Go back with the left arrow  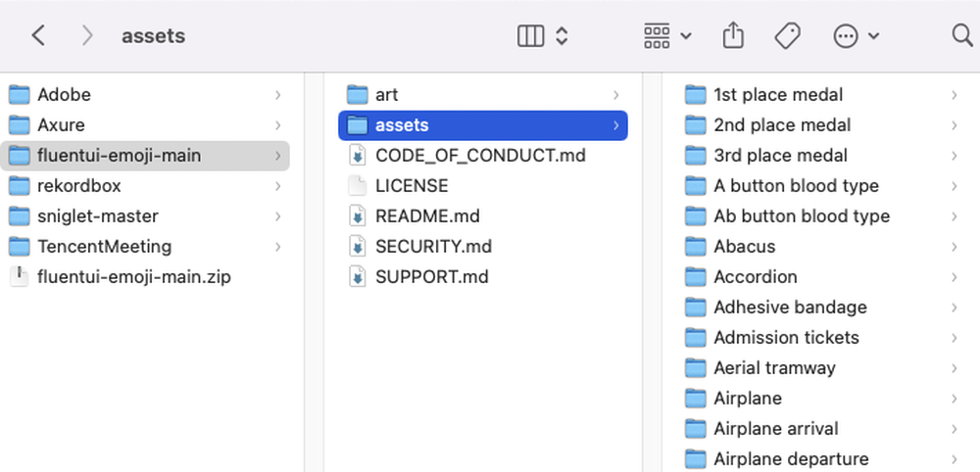click(38, 35)
